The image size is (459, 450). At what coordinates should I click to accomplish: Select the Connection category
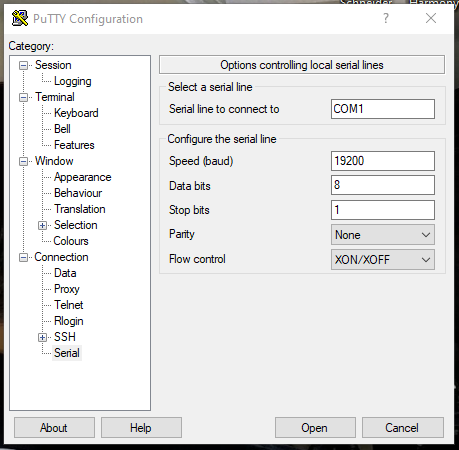click(61, 257)
